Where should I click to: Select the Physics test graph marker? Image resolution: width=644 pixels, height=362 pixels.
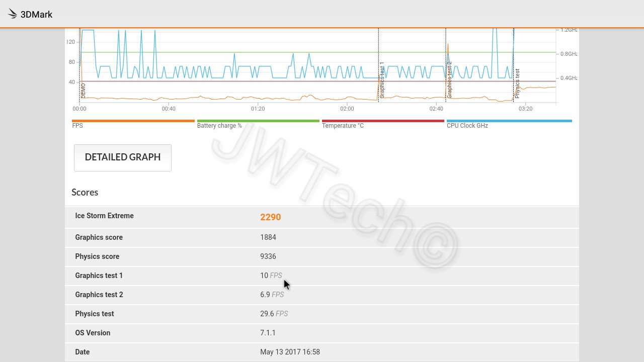(x=517, y=83)
